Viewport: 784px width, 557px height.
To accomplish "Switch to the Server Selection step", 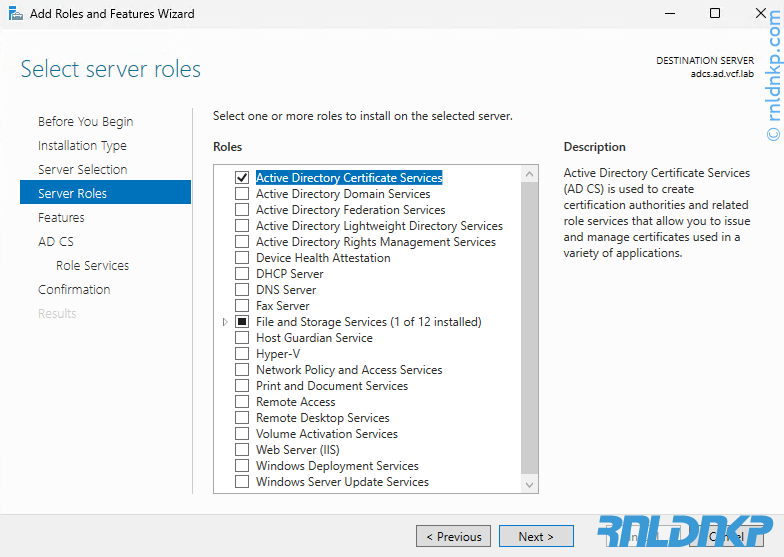I will point(82,170).
